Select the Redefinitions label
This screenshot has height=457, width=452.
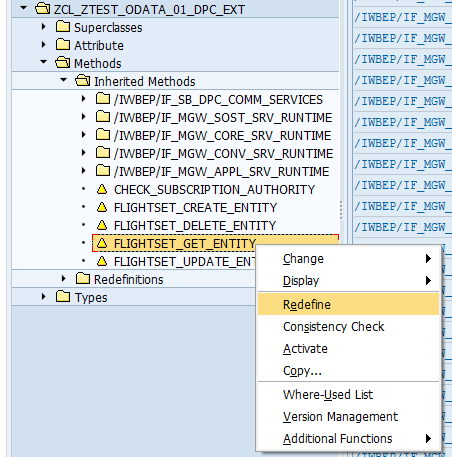[x=129, y=280]
